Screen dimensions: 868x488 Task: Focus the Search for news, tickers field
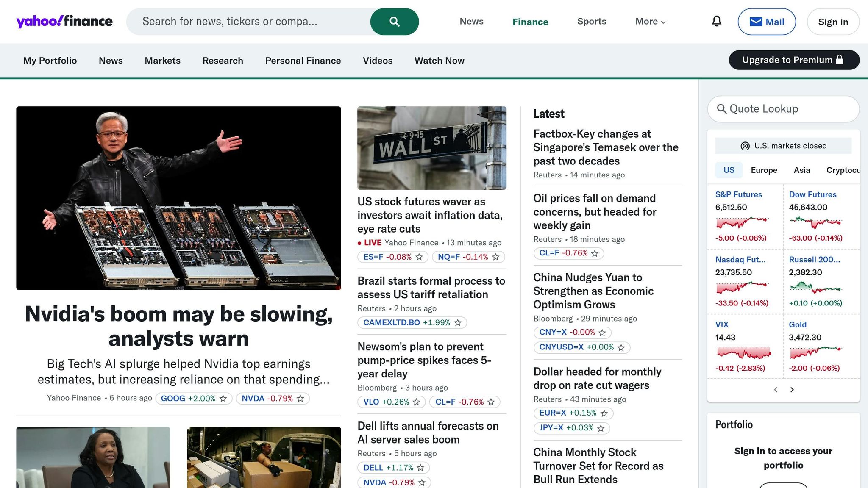tap(248, 22)
